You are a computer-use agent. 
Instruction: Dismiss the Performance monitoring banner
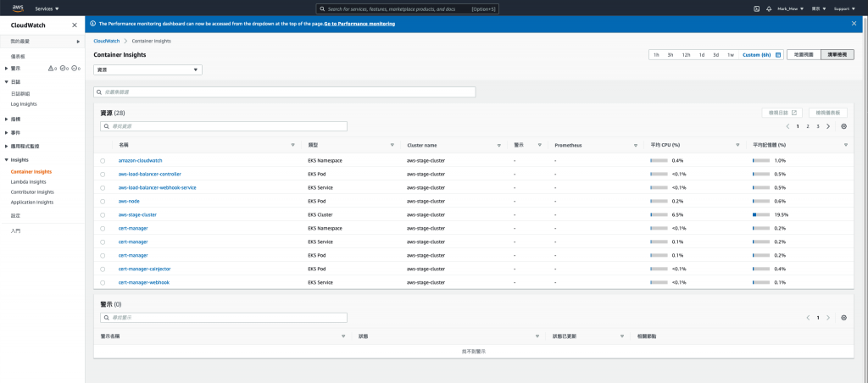pyautogui.click(x=854, y=23)
